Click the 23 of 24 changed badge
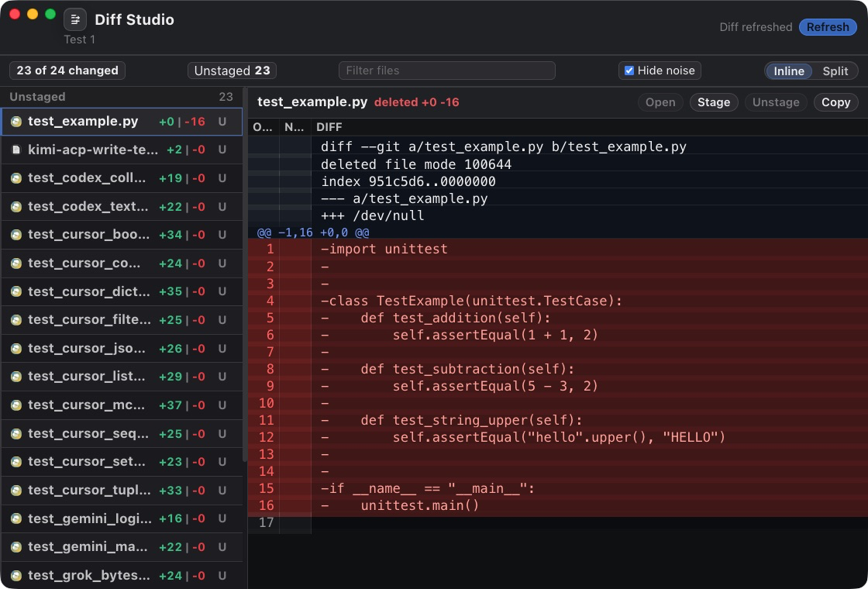Image resolution: width=868 pixels, height=589 pixels. 67,71
